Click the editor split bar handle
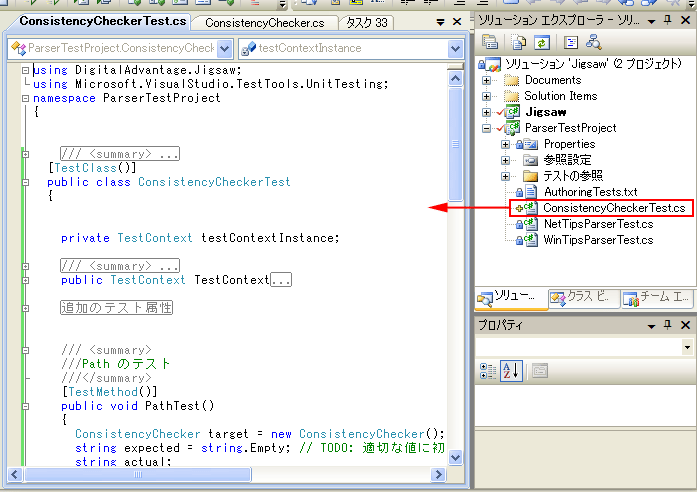Viewport: 697px width, 492px height. click(455, 67)
